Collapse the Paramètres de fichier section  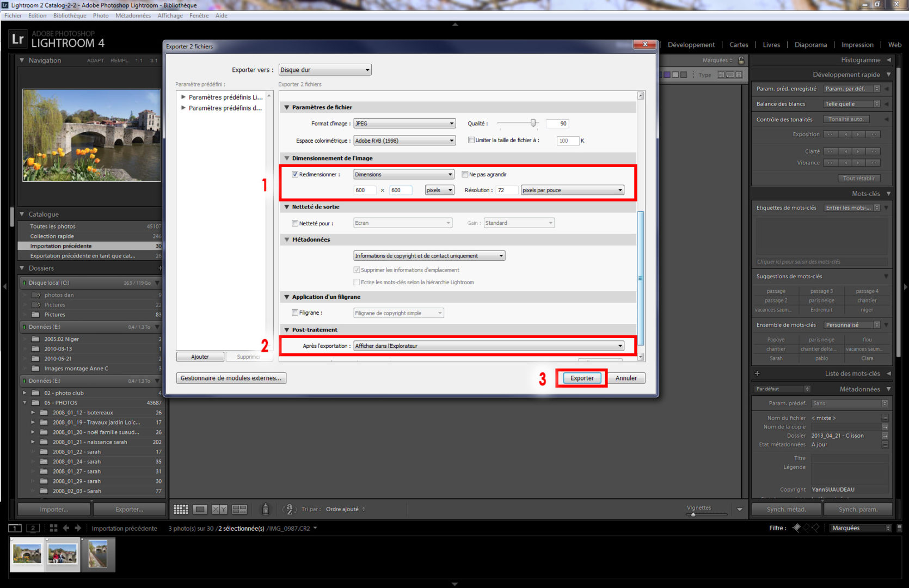coord(286,108)
